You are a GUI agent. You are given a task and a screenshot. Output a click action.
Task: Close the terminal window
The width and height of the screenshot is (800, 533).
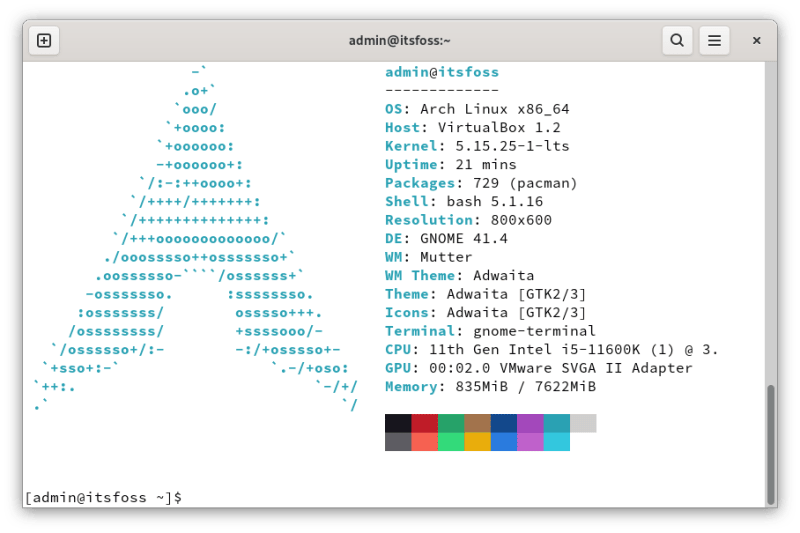(757, 41)
